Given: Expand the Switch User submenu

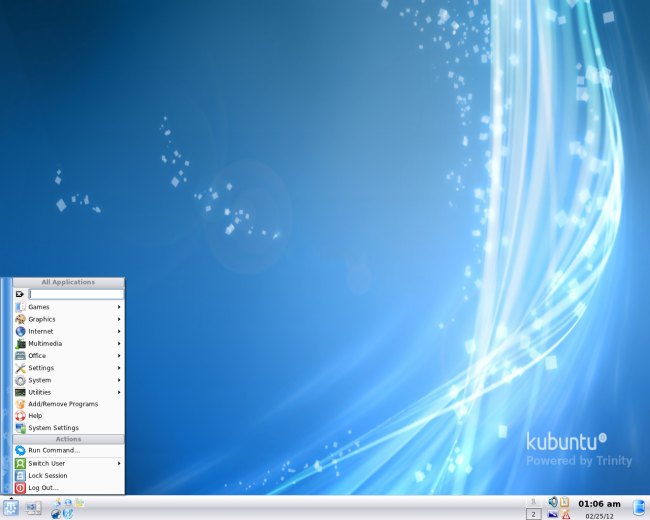Looking at the screenshot, I should point(68,463).
